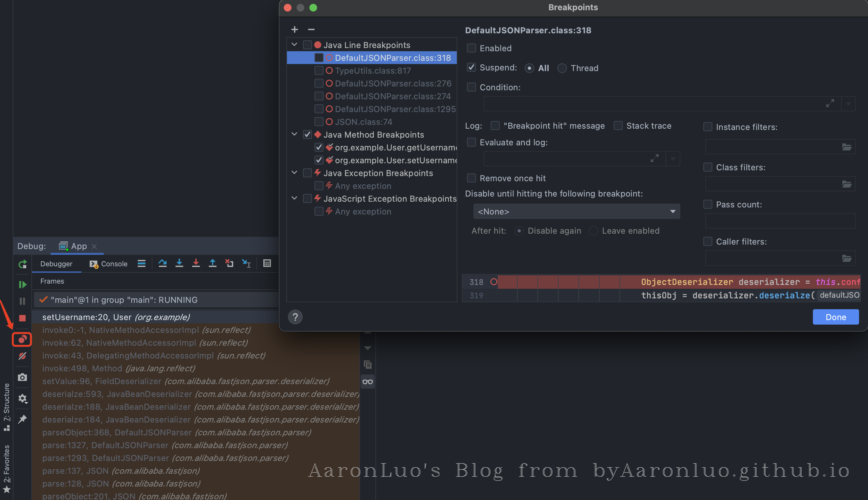Image resolution: width=868 pixels, height=500 pixels.
Task: Open View Breakpoints via red circled icon
Action: (22, 339)
